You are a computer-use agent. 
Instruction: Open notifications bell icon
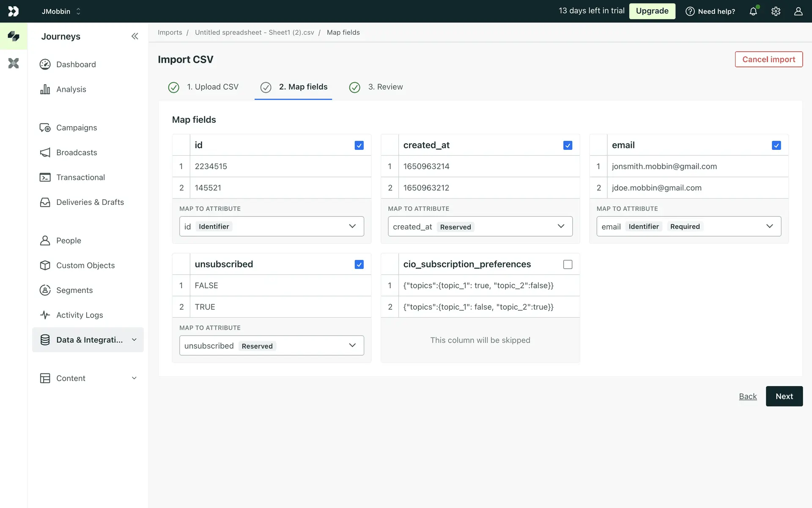pos(753,11)
